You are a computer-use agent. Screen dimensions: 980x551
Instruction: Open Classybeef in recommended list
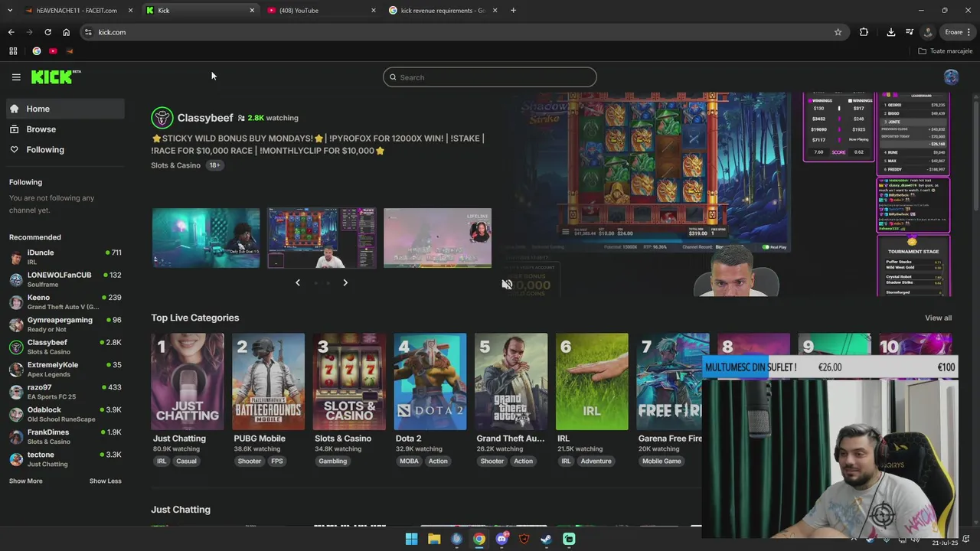click(65, 347)
